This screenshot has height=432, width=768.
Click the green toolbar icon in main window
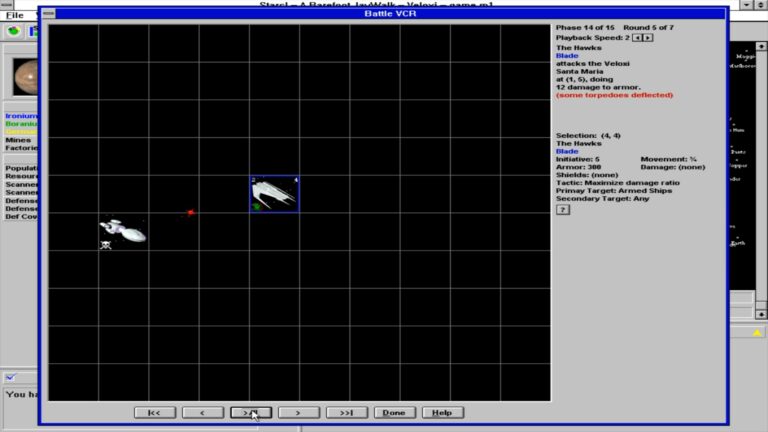[x=13, y=31]
